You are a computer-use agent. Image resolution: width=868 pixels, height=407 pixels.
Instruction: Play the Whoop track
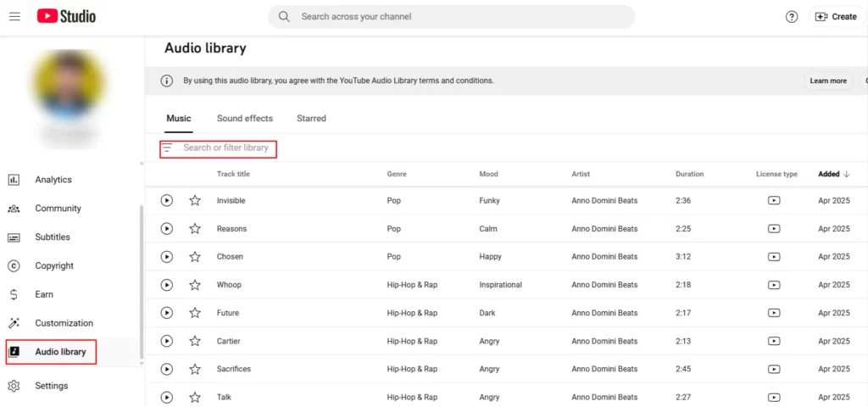[167, 285]
